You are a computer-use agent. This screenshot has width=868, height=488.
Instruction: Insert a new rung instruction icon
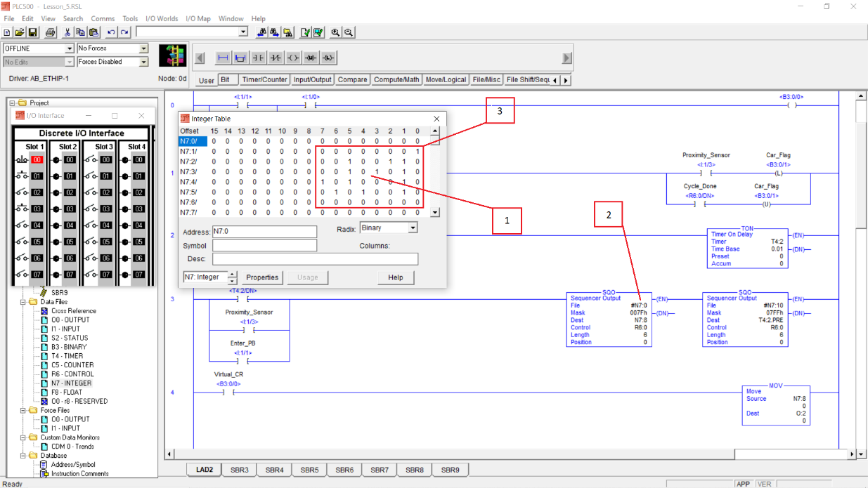(224, 58)
